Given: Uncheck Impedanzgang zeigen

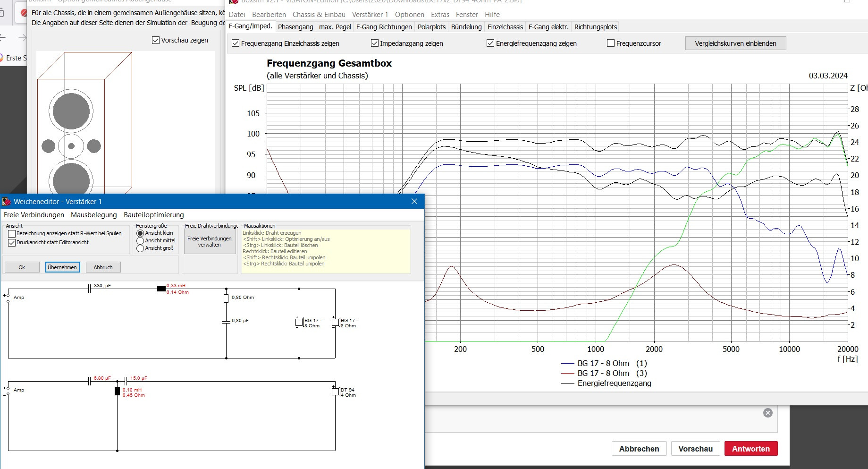Looking at the screenshot, I should point(375,43).
